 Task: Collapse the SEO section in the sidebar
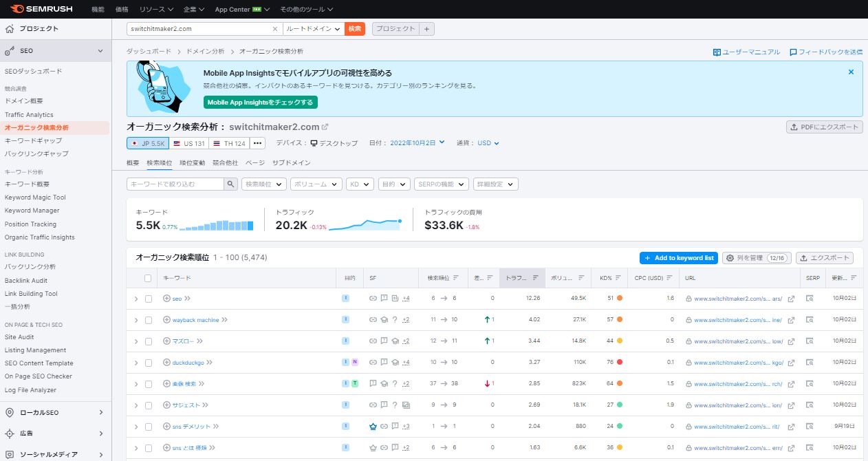click(x=100, y=51)
